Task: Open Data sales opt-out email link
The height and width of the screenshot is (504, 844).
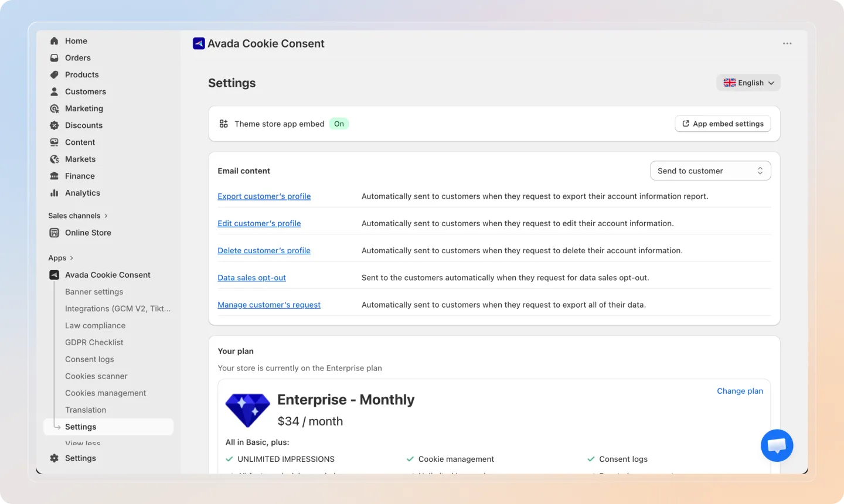Action: point(251,278)
